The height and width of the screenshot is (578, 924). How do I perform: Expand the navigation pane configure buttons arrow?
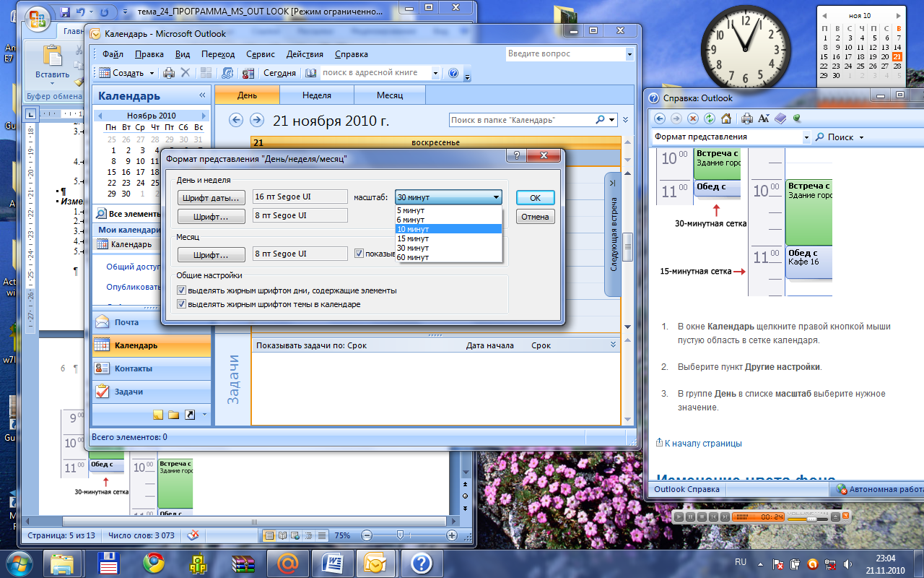pyautogui.click(x=204, y=415)
